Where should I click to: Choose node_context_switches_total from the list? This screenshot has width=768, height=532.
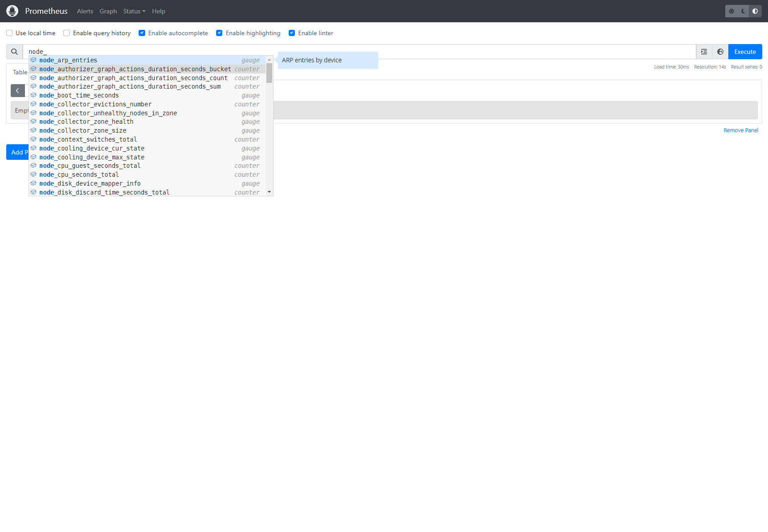(x=147, y=139)
